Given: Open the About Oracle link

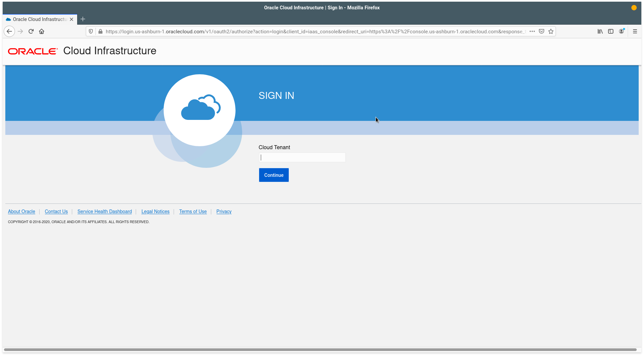Looking at the screenshot, I should 22,211.
